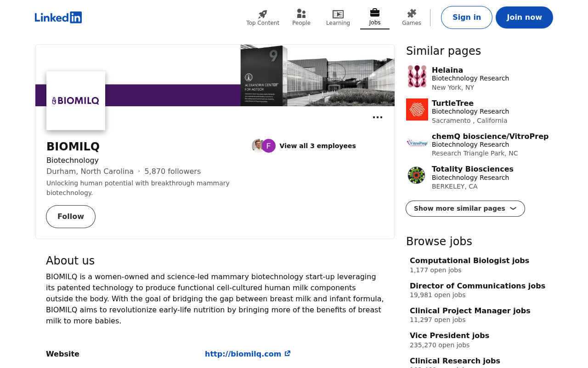Click '235,270 open jobs' text
Image resolution: width=588 pixels, height=368 pixels.
pyautogui.click(x=440, y=345)
